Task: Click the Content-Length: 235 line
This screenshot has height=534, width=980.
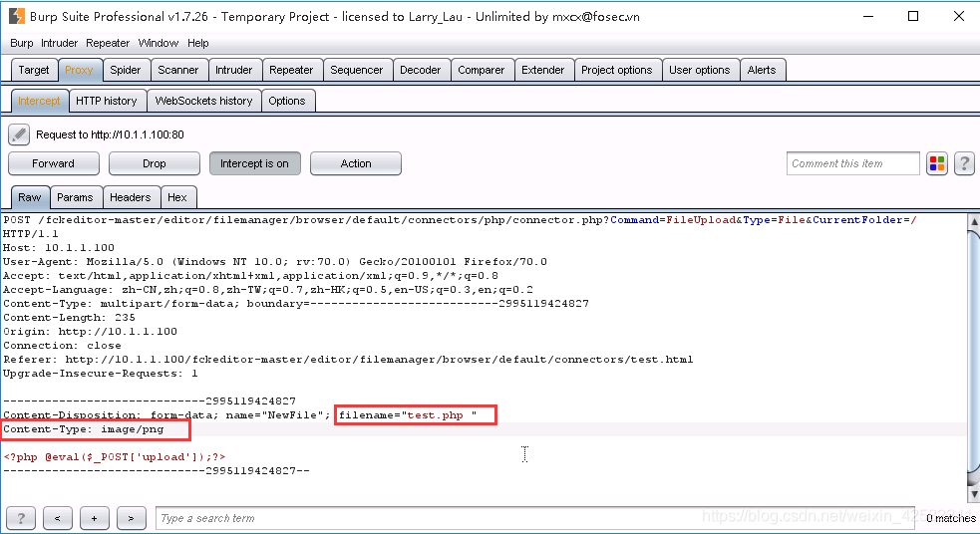Action: (x=69, y=317)
